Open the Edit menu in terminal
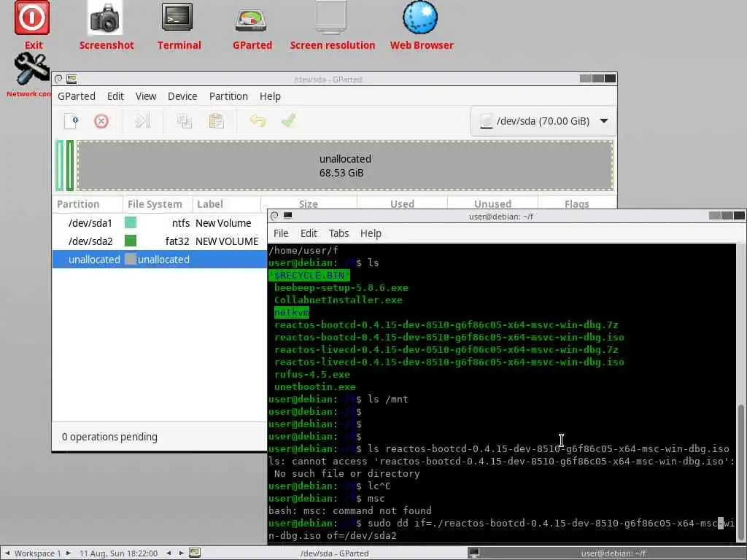The image size is (747, 560). (x=309, y=233)
